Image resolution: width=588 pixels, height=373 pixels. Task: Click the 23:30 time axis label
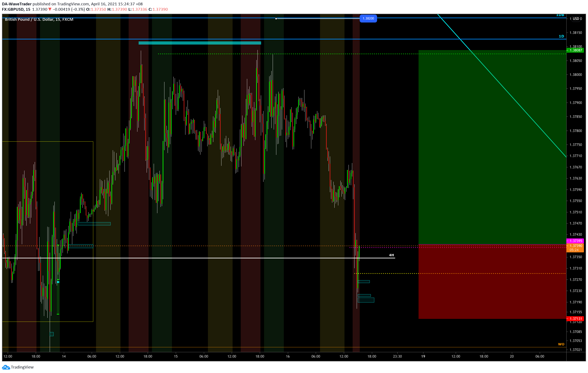click(397, 357)
